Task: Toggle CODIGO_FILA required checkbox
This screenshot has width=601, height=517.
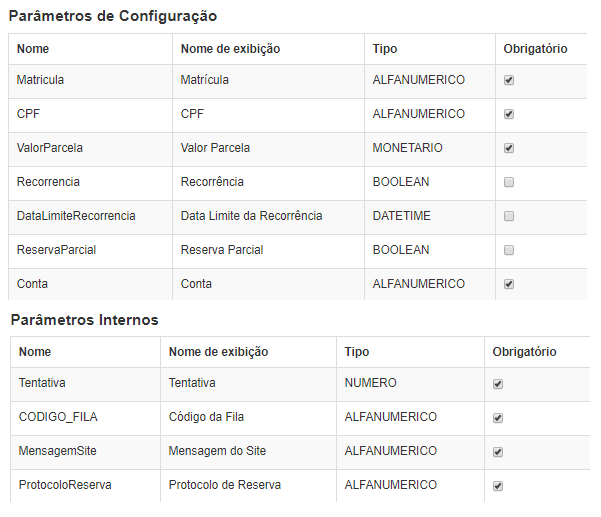Action: (498, 418)
